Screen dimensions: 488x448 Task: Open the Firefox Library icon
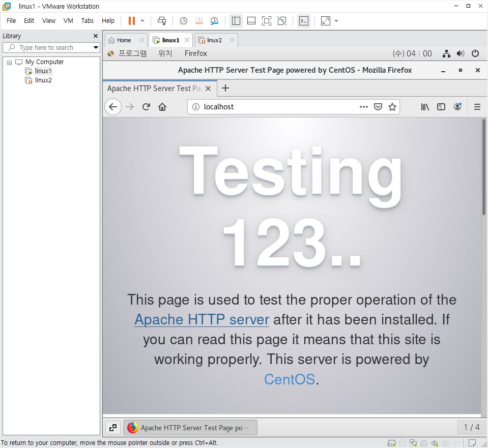425,107
